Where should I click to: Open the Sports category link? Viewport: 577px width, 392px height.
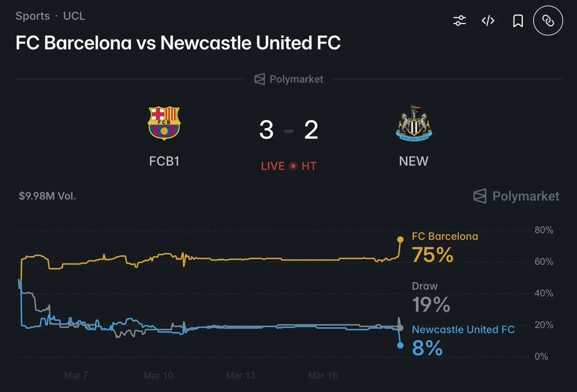32,16
